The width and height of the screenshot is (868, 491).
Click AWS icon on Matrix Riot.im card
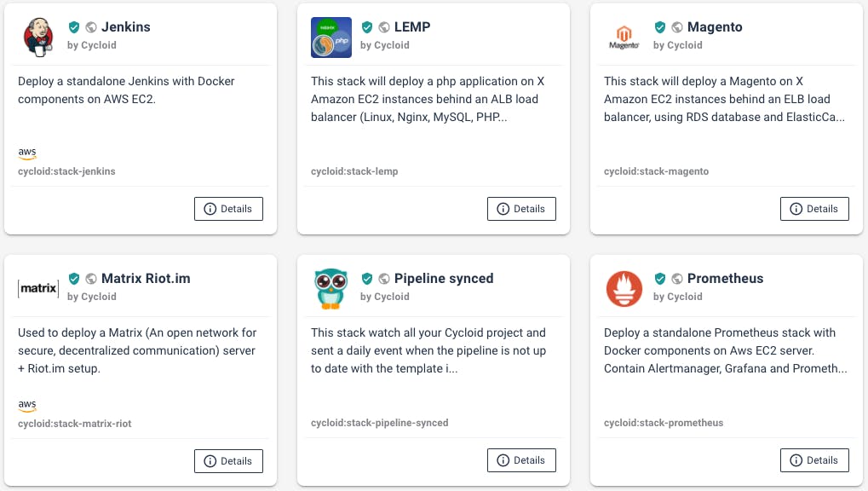coord(27,405)
